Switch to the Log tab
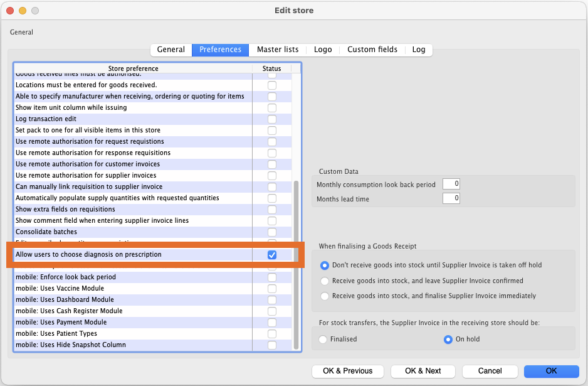Image resolution: width=588 pixels, height=386 pixels. coord(419,50)
